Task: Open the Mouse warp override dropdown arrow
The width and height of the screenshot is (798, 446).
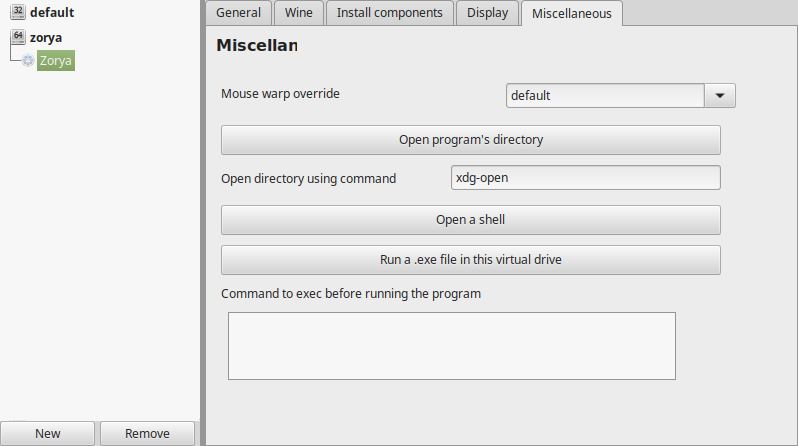Action: (x=720, y=96)
